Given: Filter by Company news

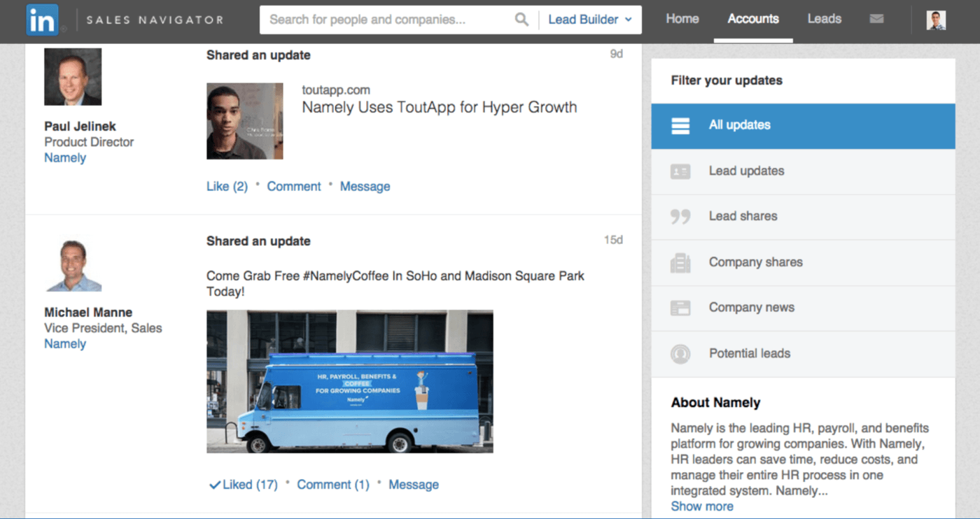Looking at the screenshot, I should [803, 308].
